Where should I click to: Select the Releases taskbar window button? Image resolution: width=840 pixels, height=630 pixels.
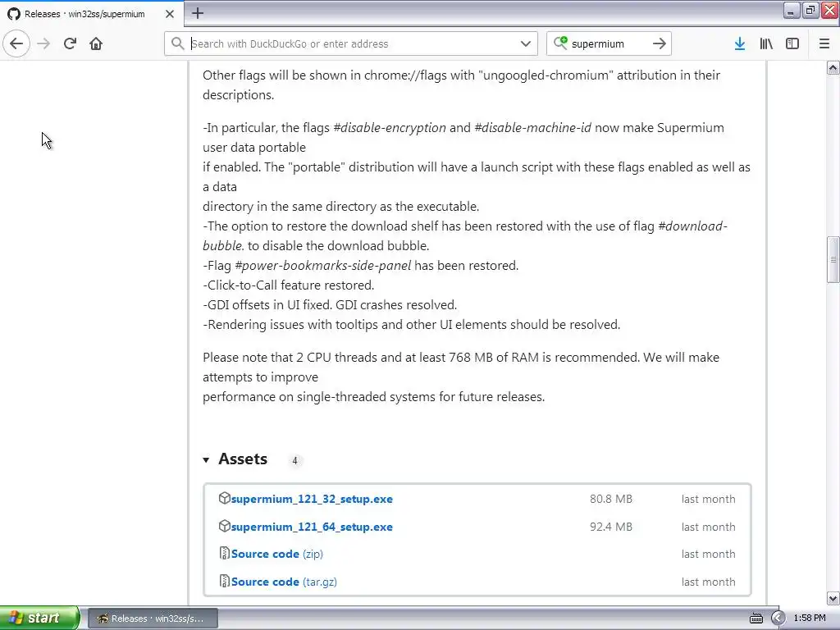coord(153,619)
